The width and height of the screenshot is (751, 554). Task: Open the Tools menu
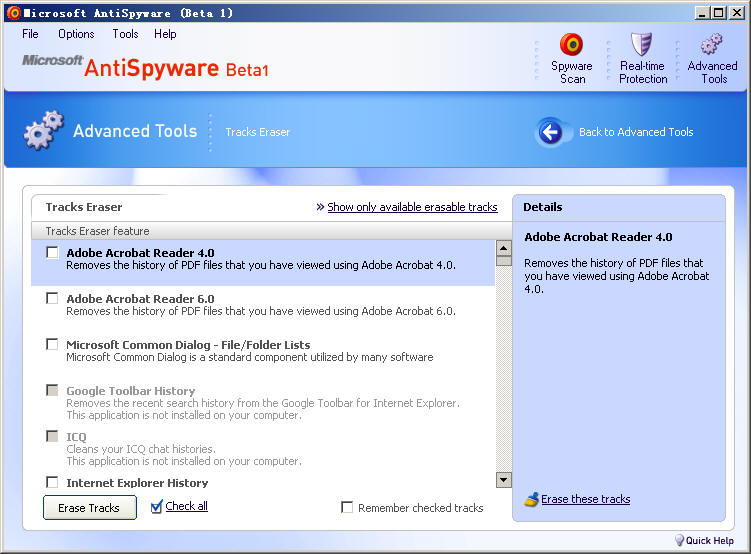click(x=125, y=34)
